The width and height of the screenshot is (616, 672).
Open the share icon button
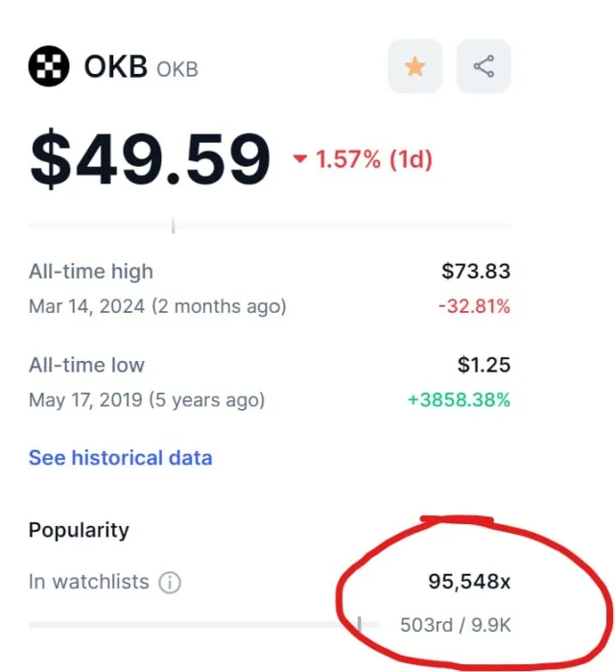(484, 66)
